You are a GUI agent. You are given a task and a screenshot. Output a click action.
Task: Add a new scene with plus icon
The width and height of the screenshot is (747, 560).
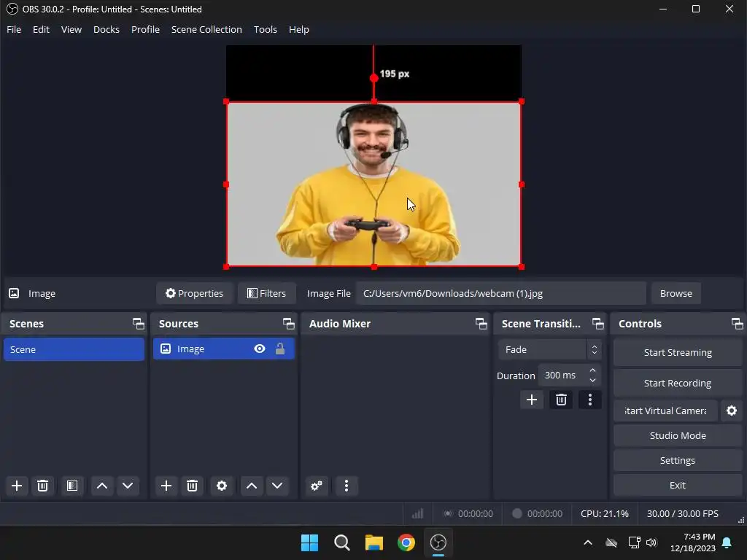click(17, 486)
